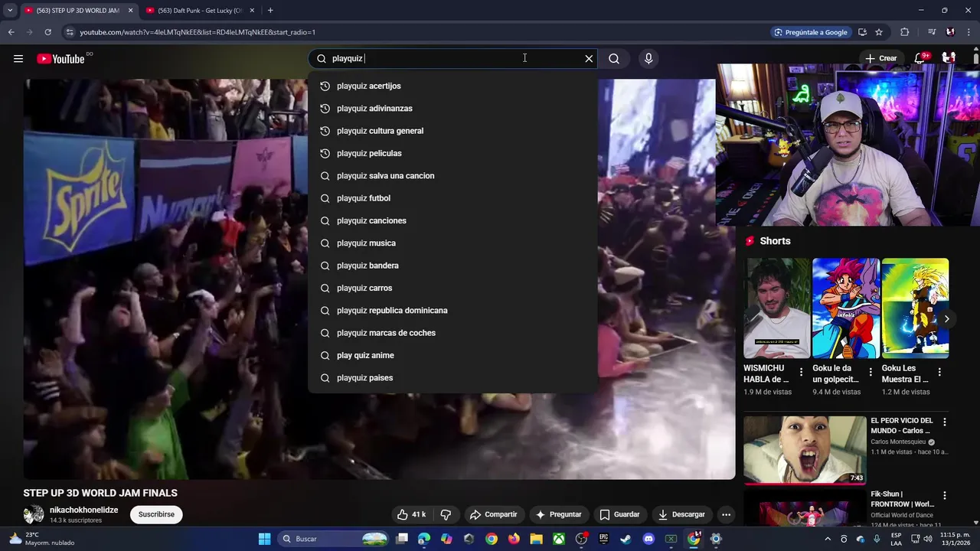The height and width of the screenshot is (551, 980).
Task: Click the Pregúntale a Google button
Action: 811,32
